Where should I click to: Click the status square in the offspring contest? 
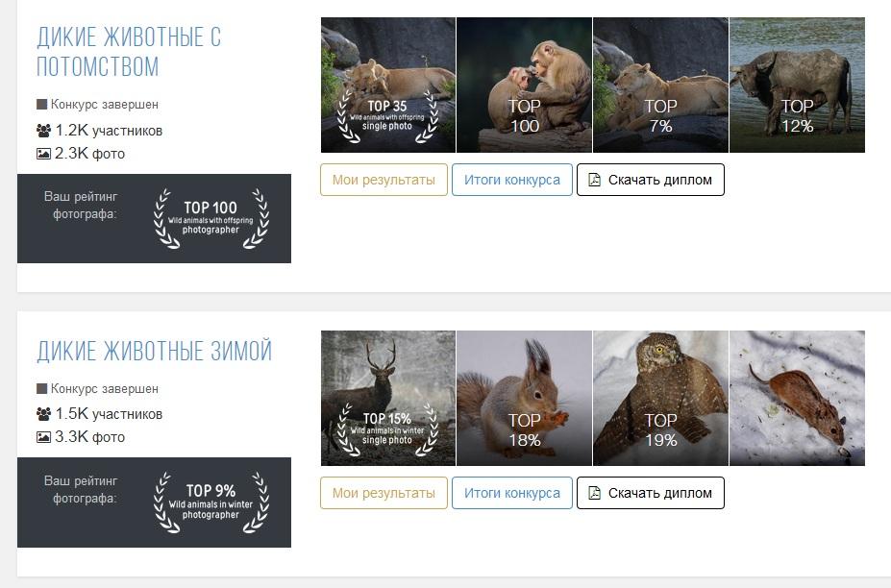point(41,104)
